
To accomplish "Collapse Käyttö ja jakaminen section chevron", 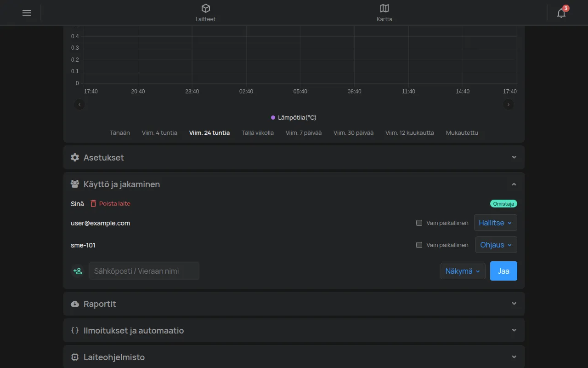I will tap(514, 184).
